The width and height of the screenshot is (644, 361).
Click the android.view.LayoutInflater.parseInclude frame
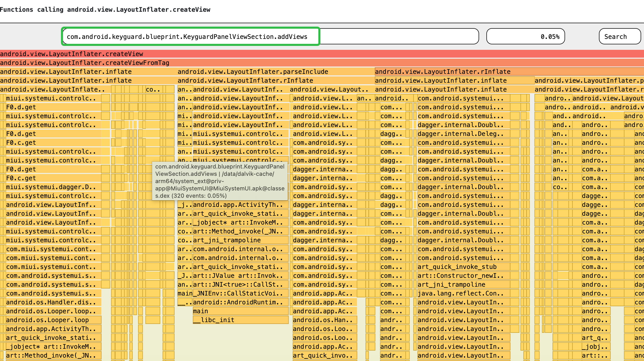tap(276, 72)
